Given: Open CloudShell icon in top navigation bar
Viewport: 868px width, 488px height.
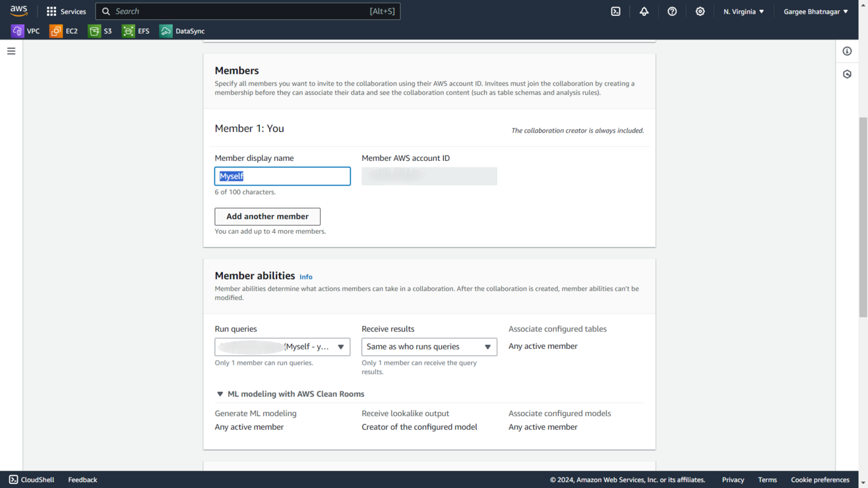Looking at the screenshot, I should 615,11.
